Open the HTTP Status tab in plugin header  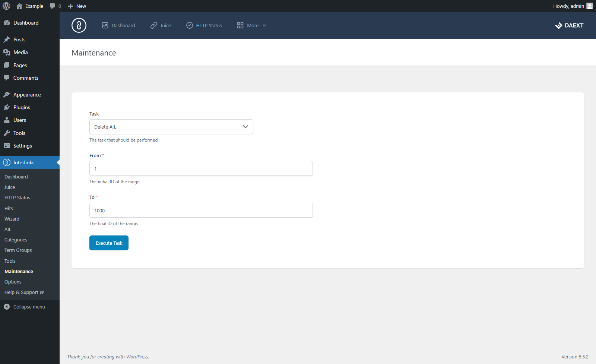pyautogui.click(x=204, y=25)
